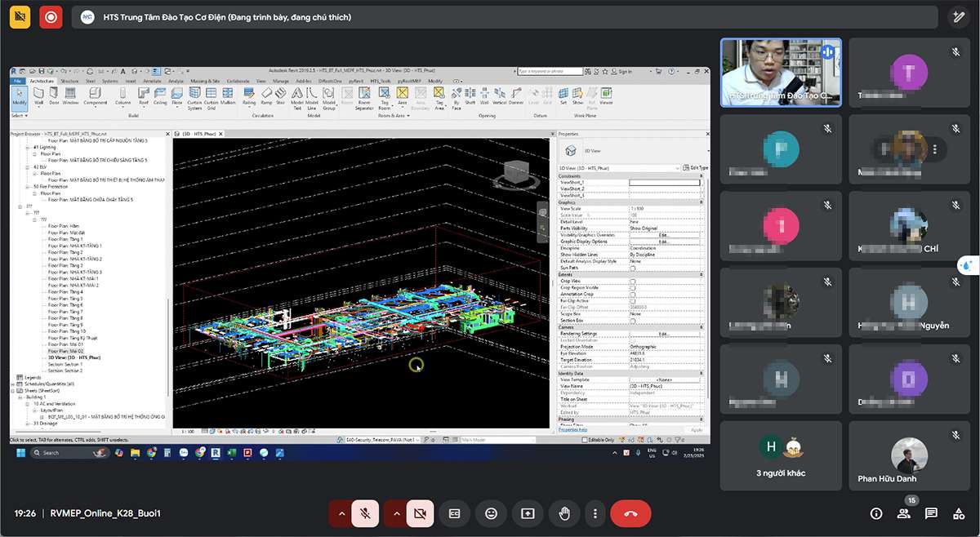Click the ViewShot_1 value field
This screenshot has height=537, width=980.
665,182
